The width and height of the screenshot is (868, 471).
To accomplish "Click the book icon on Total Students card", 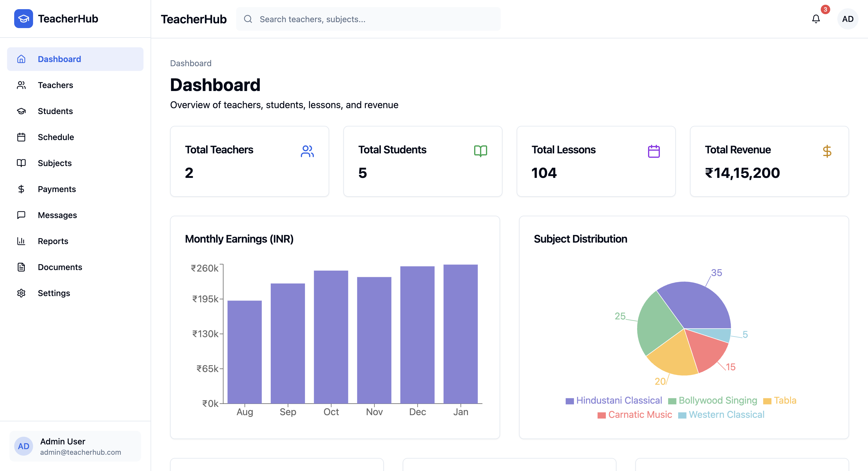I will coord(481,151).
